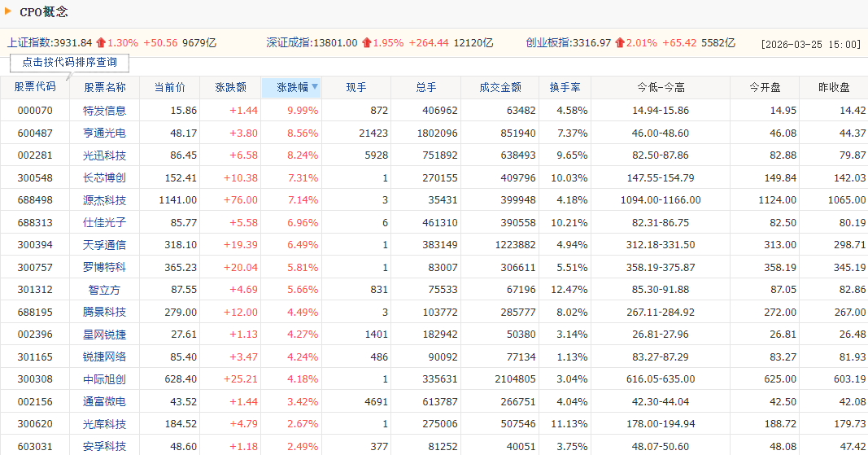Click stock code 603031

(x=35, y=446)
